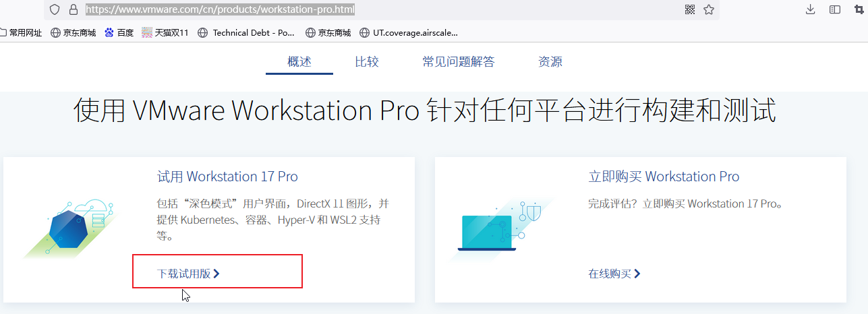Toggle the sidebar panel icon
868x314 pixels.
(x=835, y=9)
